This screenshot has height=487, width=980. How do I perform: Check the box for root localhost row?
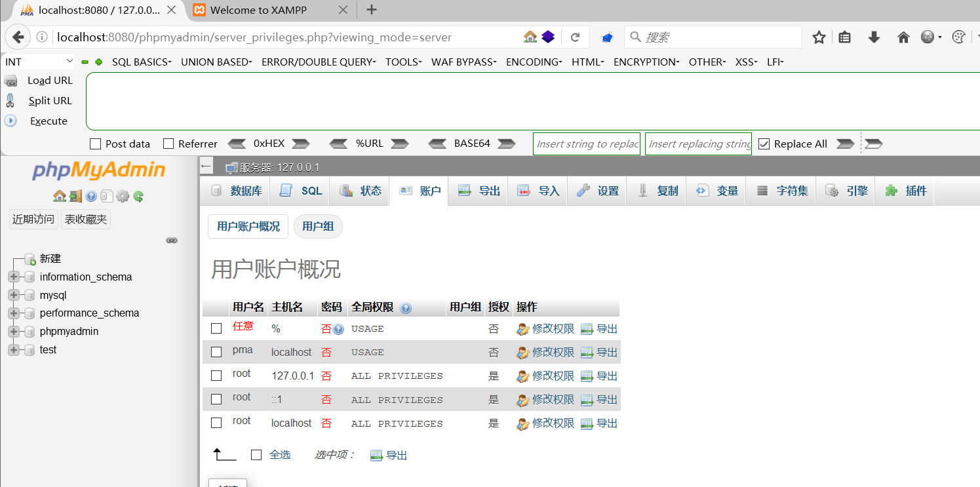(216, 423)
